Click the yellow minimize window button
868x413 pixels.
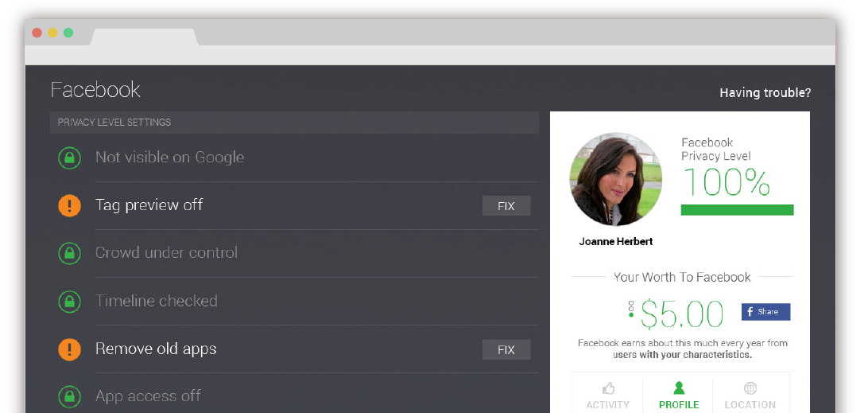[52, 33]
